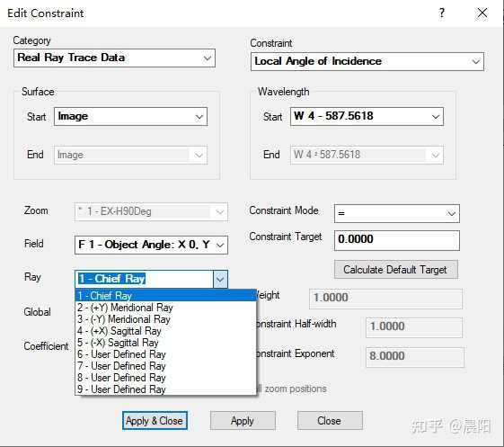
Task: Click the Apply & Close button
Action: tap(155, 420)
